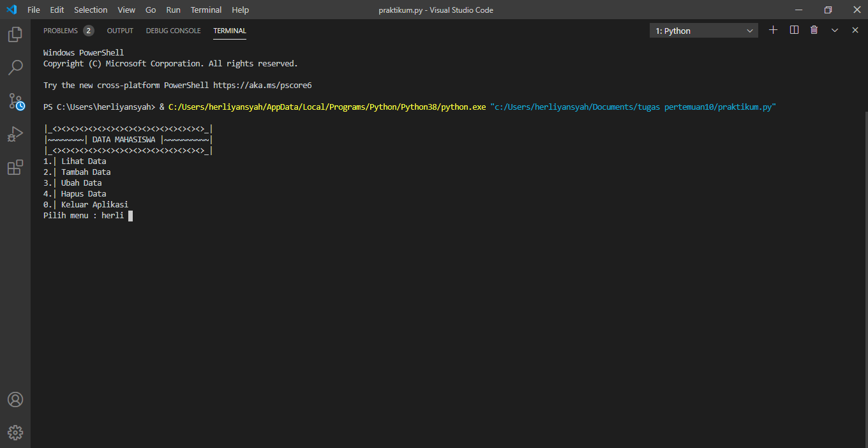868x448 pixels.
Task: Click the Problems count badge '2'
Action: click(x=88, y=31)
